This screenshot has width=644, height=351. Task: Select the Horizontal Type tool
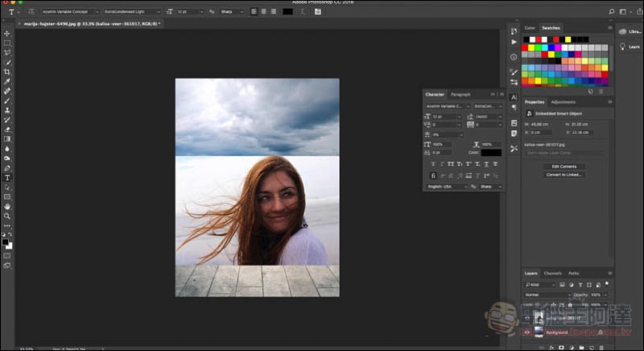click(x=7, y=178)
